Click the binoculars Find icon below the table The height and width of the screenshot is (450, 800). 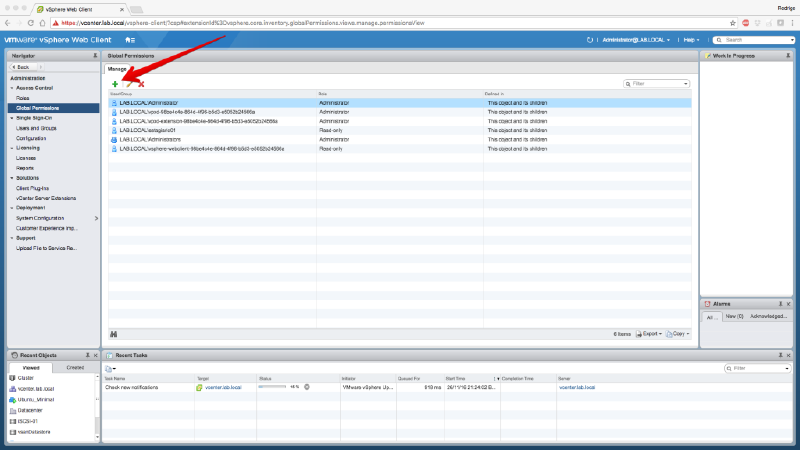[x=114, y=333]
